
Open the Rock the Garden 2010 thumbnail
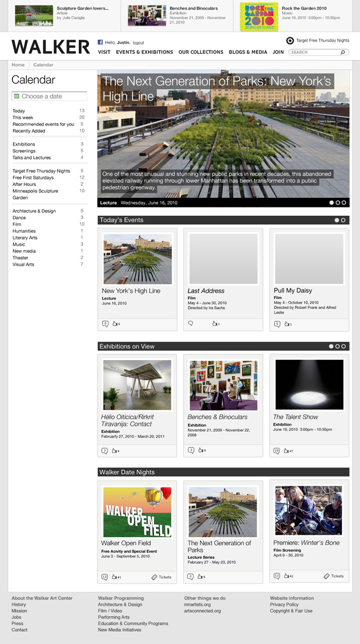pos(259,17)
